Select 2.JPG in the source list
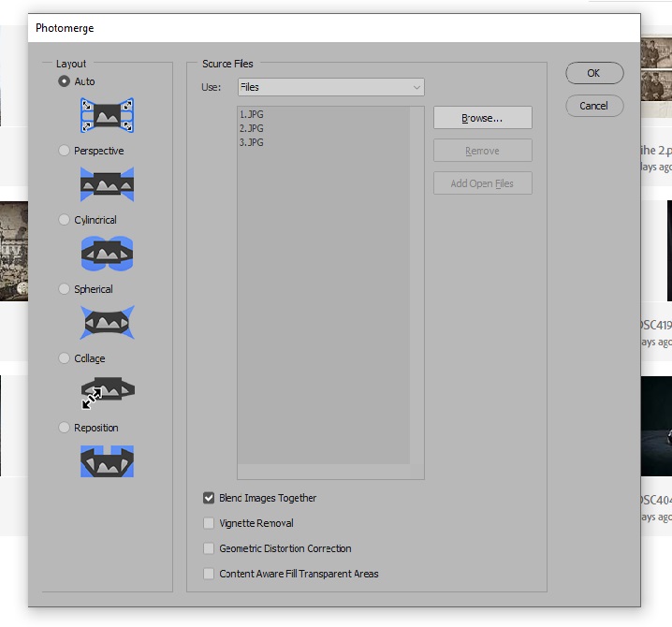 pos(252,128)
